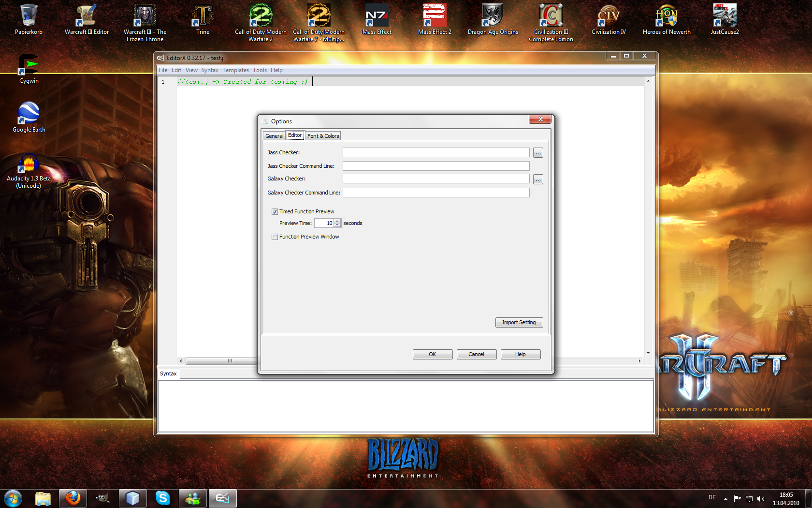
Task: Open the Tools menu
Action: [x=260, y=70]
